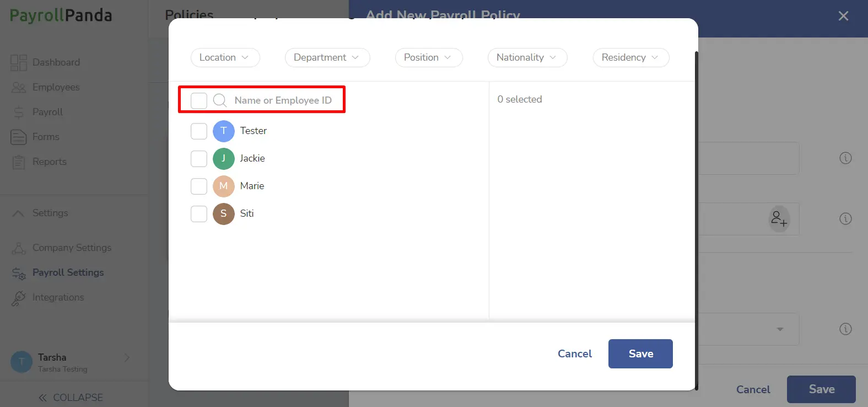Click Cancel in the employee dialog
The image size is (868, 407).
(575, 354)
